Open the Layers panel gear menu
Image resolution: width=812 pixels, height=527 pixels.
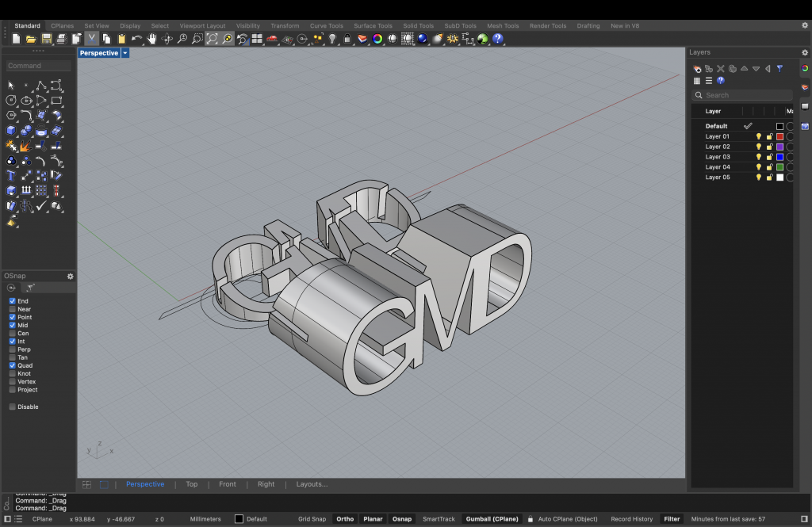(805, 52)
